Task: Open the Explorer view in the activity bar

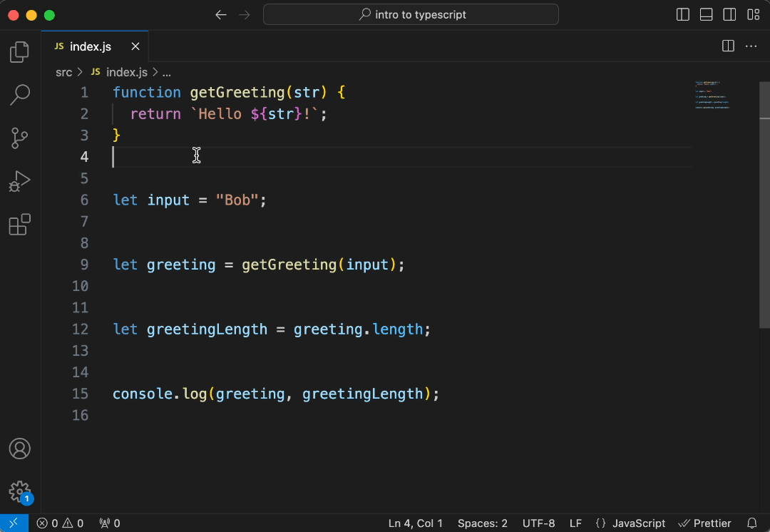Action: [19, 51]
